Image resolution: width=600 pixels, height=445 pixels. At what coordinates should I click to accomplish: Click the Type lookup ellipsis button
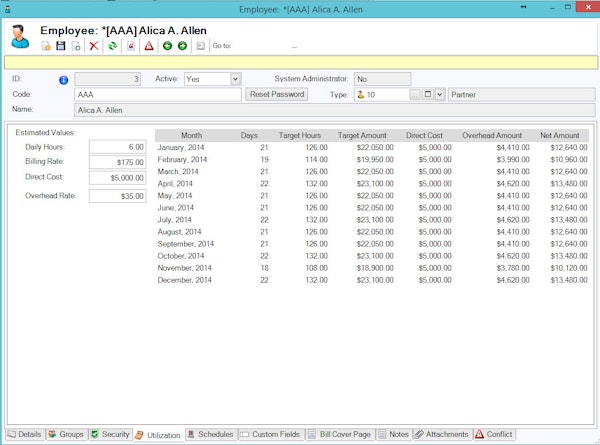click(415, 94)
